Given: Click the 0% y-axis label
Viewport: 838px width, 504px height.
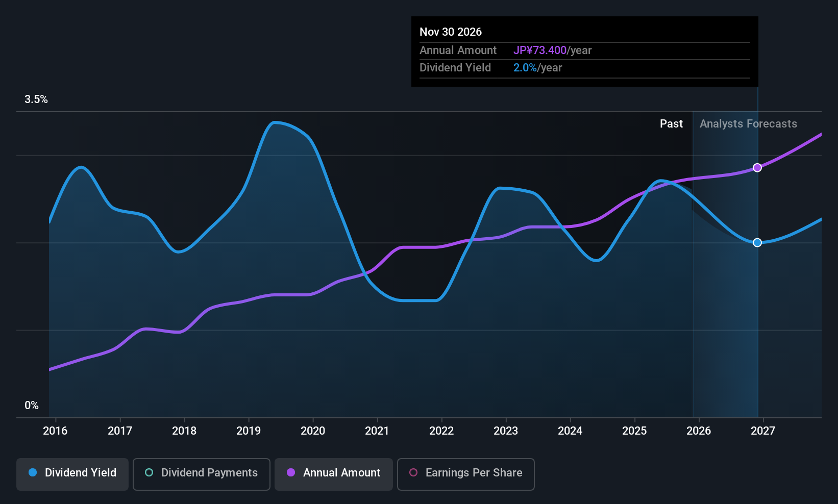Looking at the screenshot, I should click(x=32, y=406).
